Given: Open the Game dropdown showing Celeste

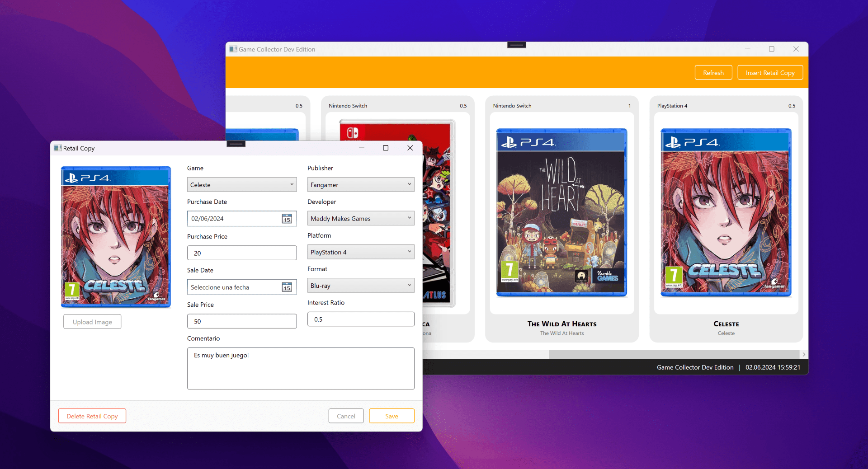Looking at the screenshot, I should [242, 184].
